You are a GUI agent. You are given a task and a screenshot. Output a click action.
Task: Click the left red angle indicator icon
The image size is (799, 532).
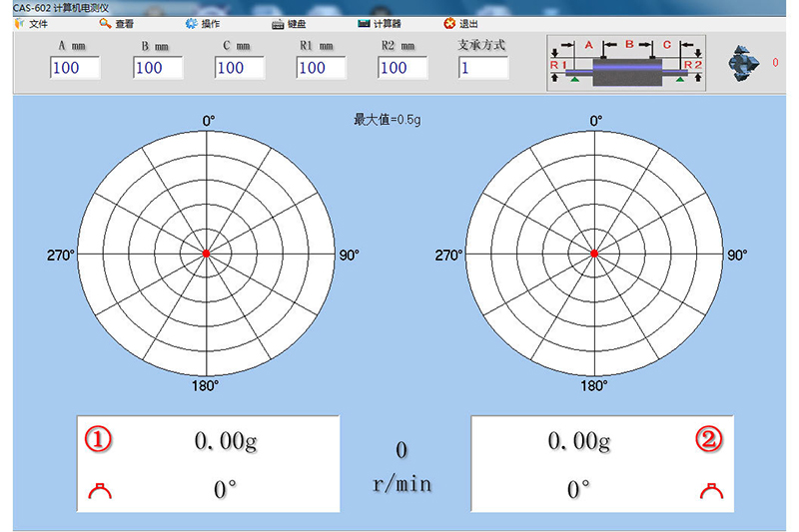click(x=97, y=490)
